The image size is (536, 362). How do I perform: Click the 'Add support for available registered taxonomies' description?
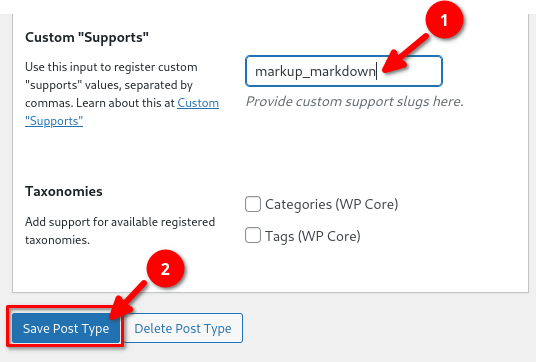coord(120,231)
